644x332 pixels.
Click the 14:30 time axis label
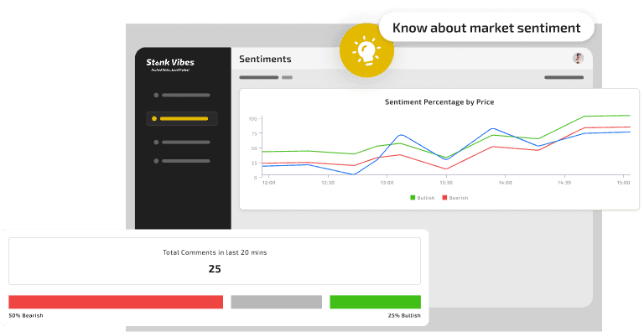click(564, 183)
